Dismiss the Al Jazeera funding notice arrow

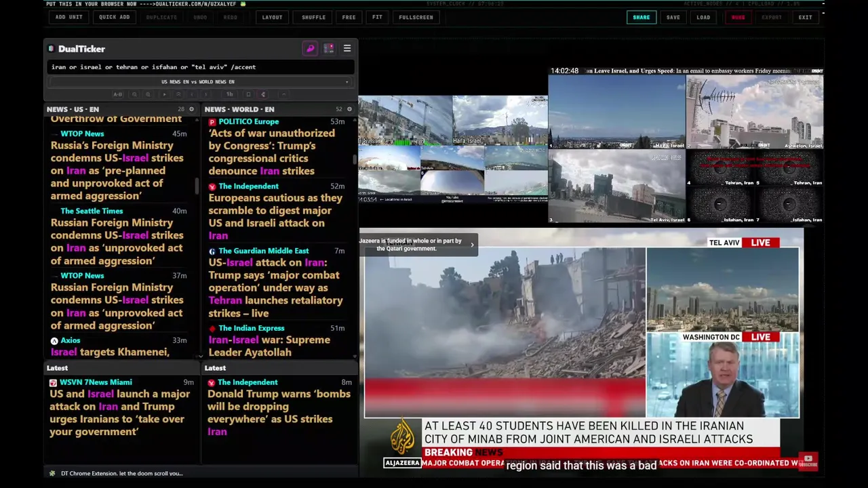click(472, 245)
